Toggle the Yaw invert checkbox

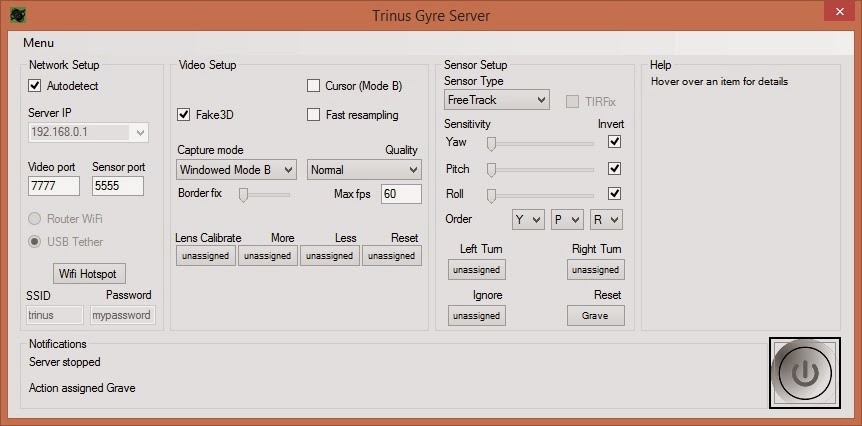615,142
